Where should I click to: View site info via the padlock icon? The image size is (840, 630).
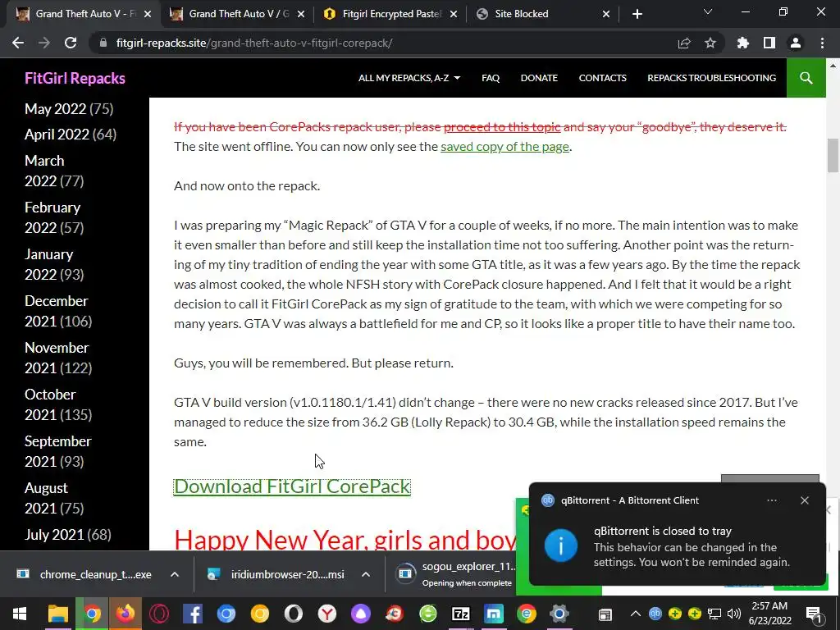[x=103, y=43]
